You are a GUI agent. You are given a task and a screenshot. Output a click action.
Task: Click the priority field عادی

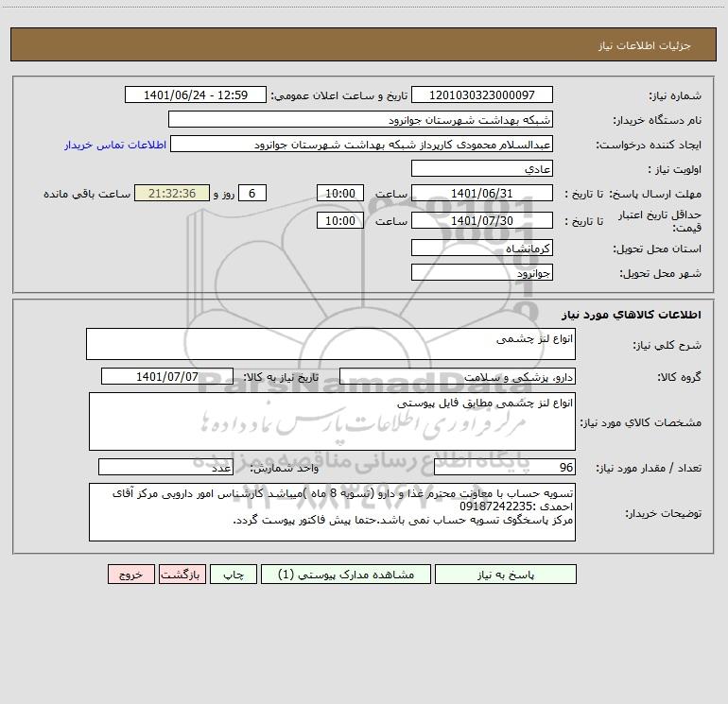[482, 168]
